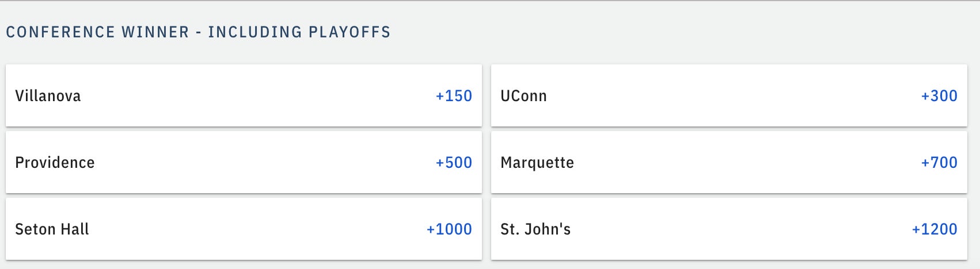Click the St. John's +1200 odds
The width and height of the screenshot is (980, 269).
935,229
